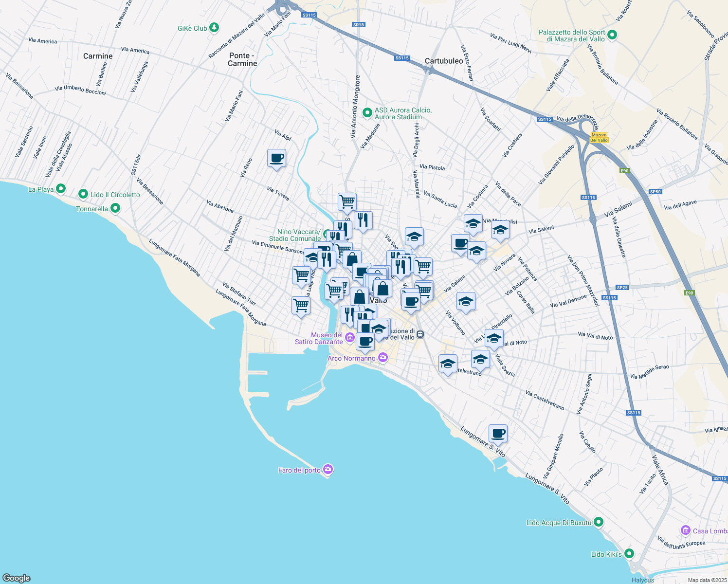Open the Faro del porto camera icon
728x584 pixels.
328,470
